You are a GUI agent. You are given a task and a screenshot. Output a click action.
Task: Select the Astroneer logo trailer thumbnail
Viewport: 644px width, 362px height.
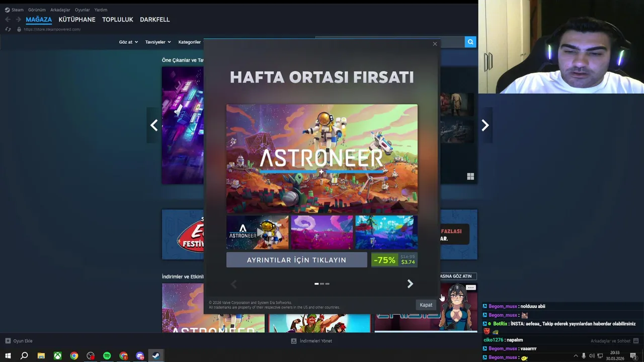coord(258,232)
